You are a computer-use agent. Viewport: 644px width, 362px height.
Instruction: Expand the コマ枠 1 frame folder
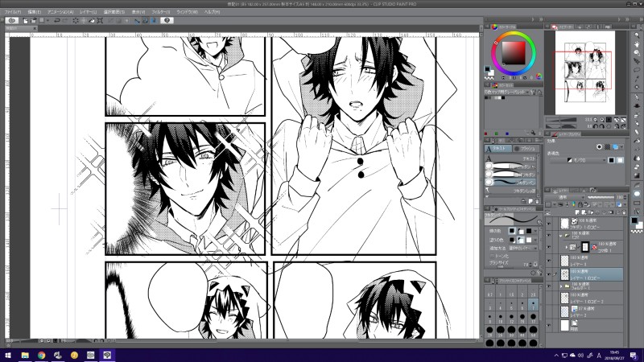tap(567, 247)
